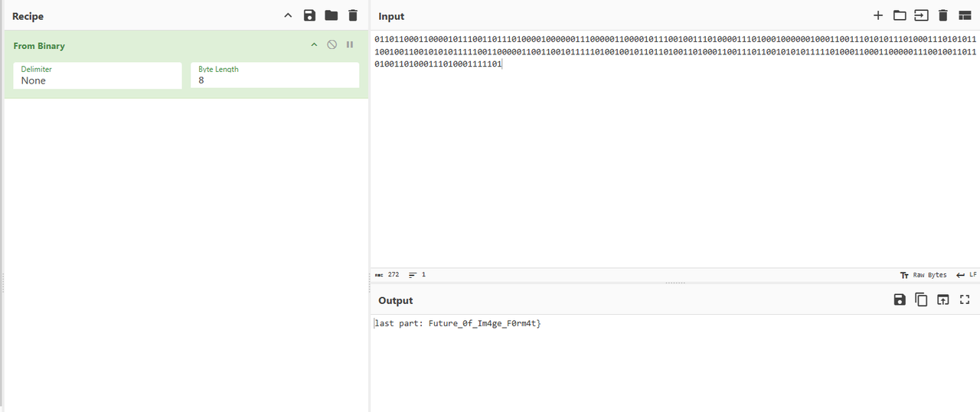Set breakpoint on From Binary operation
The image size is (980, 412).
(x=350, y=45)
